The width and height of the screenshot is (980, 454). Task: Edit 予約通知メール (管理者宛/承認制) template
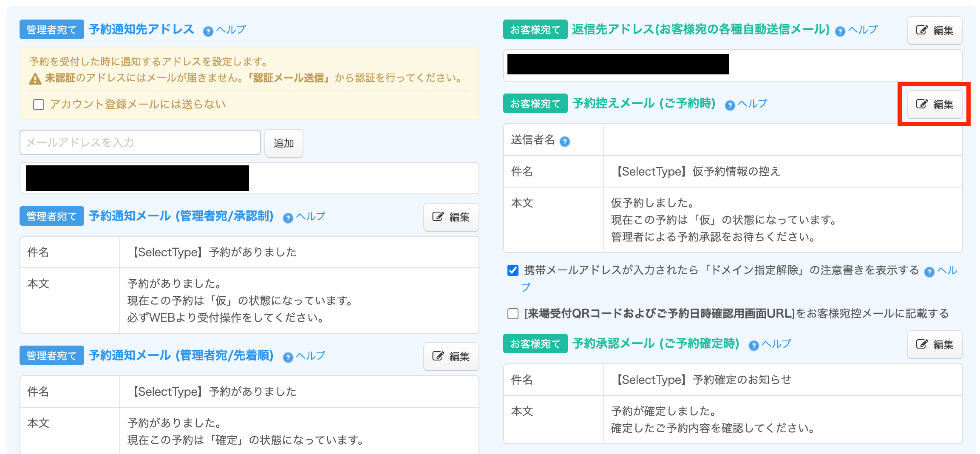[451, 217]
